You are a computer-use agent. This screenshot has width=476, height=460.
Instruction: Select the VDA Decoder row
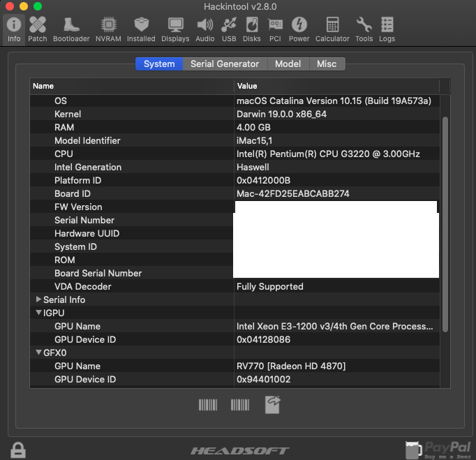pos(235,286)
